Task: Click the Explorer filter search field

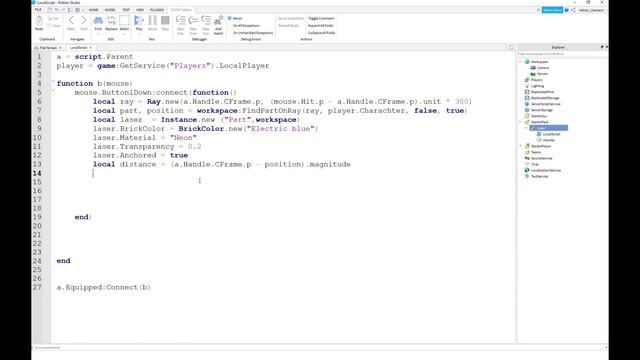Action: coord(562,54)
